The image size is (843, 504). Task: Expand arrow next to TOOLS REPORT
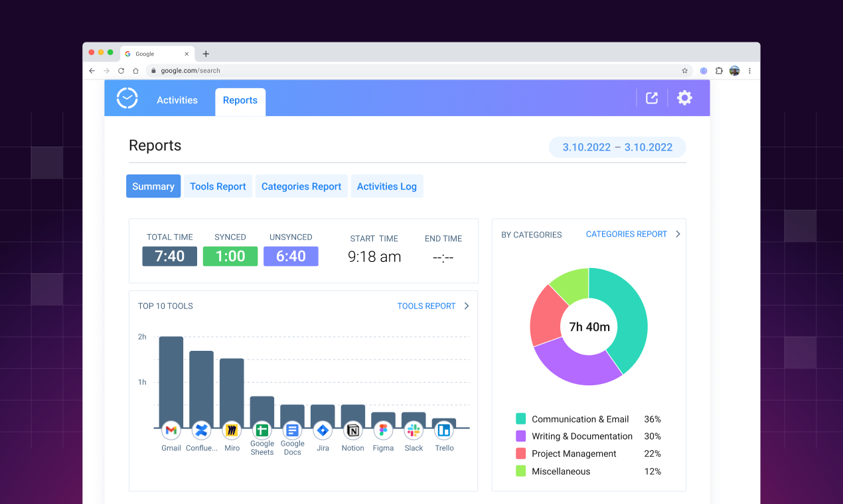467,306
